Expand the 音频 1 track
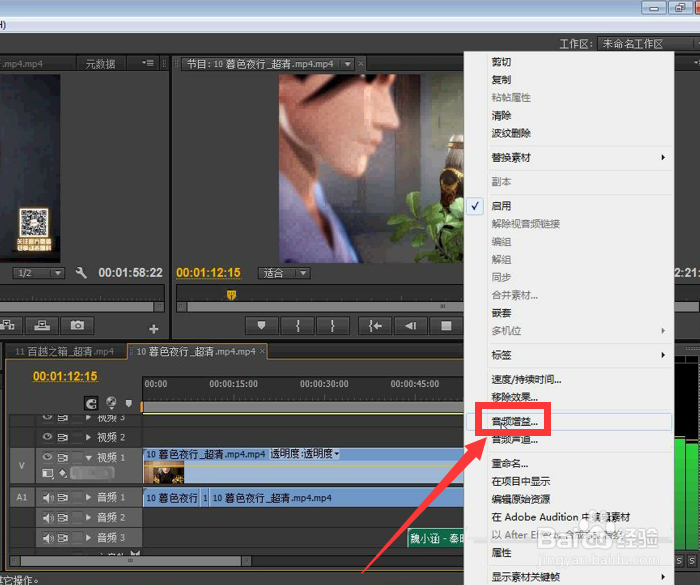Image resolution: width=700 pixels, height=585 pixels. tap(88, 497)
